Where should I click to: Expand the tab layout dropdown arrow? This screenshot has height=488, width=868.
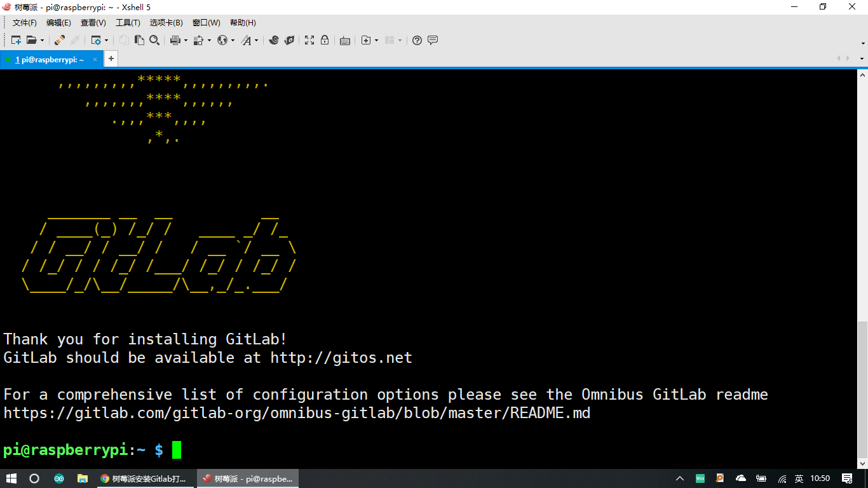coord(400,40)
